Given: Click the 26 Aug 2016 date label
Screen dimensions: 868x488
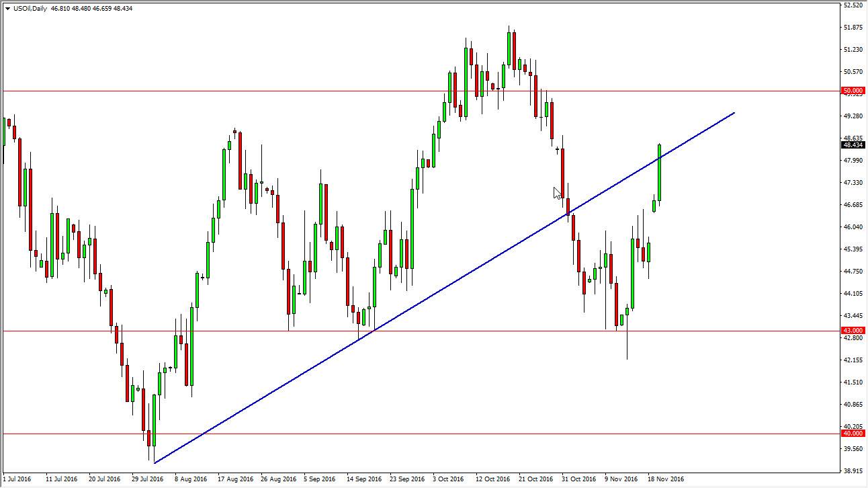Looking at the screenshot, I should click(x=278, y=479).
